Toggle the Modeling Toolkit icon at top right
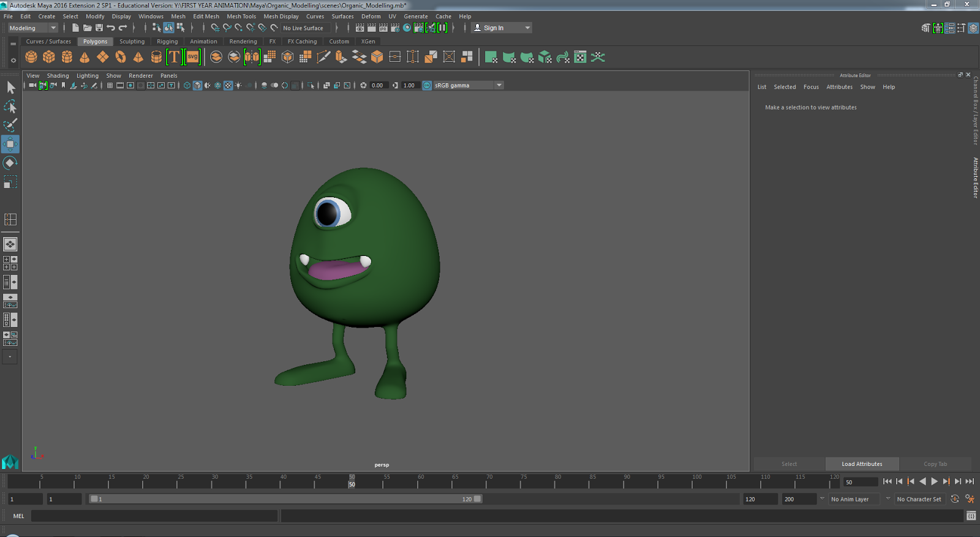 click(926, 28)
